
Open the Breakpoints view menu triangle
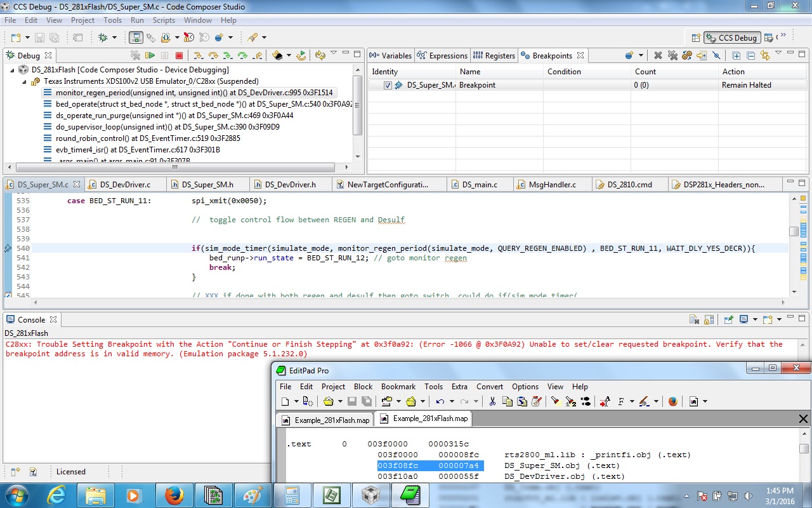tap(778, 54)
